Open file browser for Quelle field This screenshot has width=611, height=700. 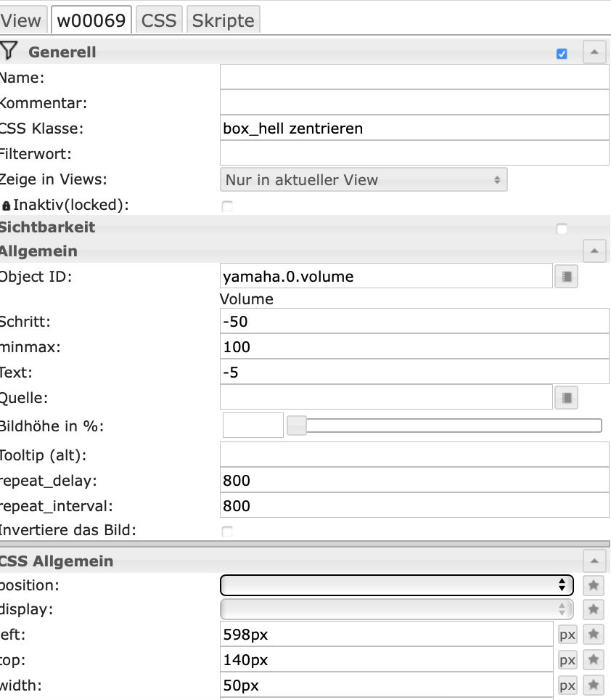coord(567,397)
